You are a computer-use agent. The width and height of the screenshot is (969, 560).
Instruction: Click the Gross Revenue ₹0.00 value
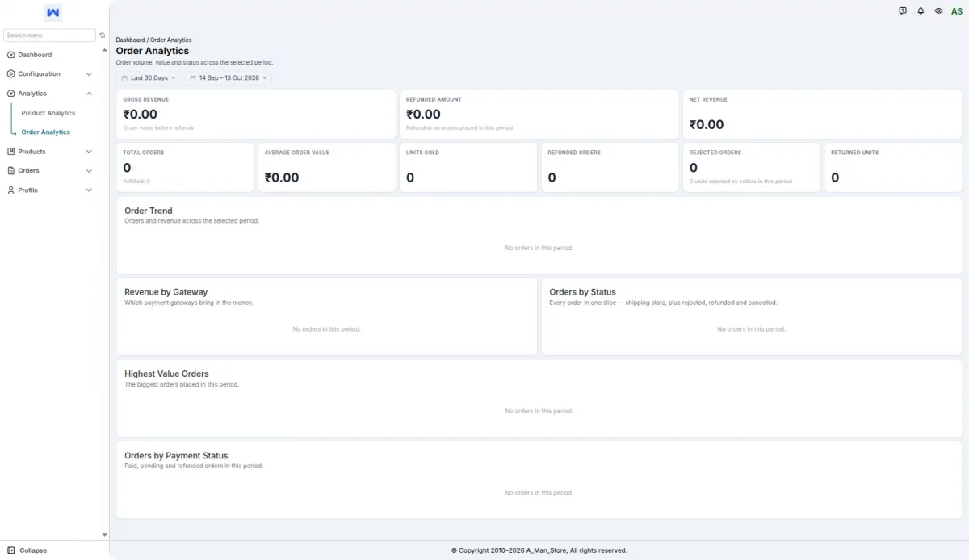coord(141,115)
